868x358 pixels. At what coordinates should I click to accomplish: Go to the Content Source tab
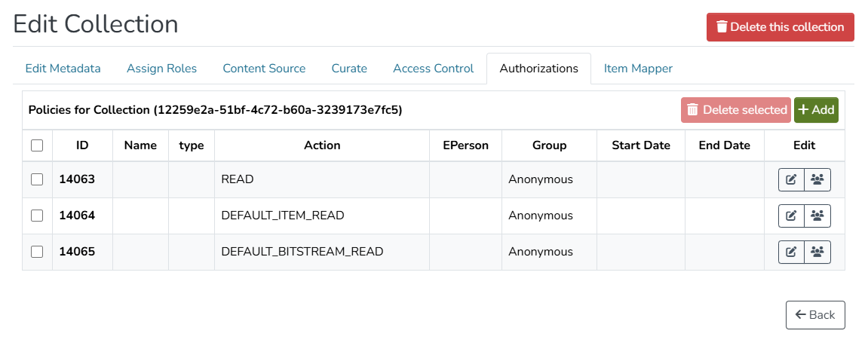(264, 69)
